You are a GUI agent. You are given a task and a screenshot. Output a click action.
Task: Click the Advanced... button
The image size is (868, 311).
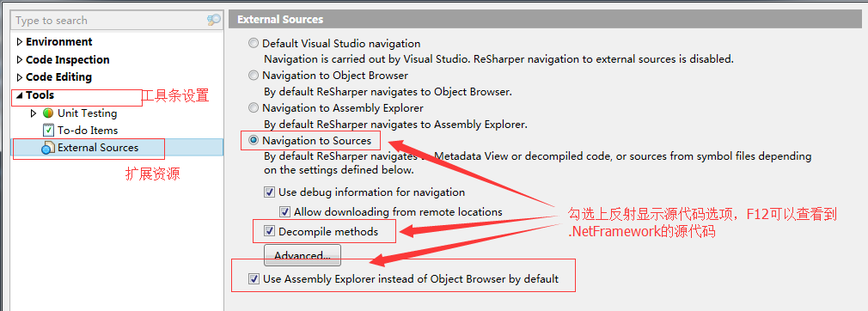point(303,256)
